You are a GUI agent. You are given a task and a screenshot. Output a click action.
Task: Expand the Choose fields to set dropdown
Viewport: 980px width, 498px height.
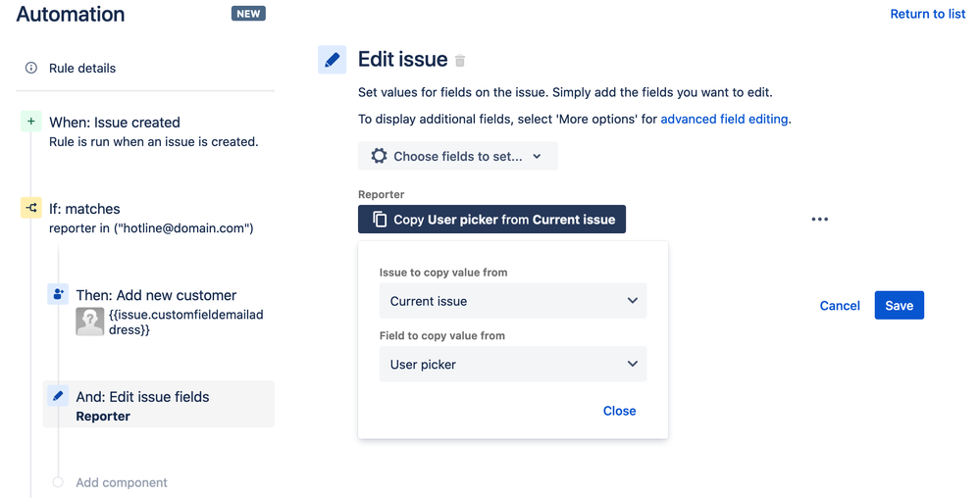click(x=457, y=156)
